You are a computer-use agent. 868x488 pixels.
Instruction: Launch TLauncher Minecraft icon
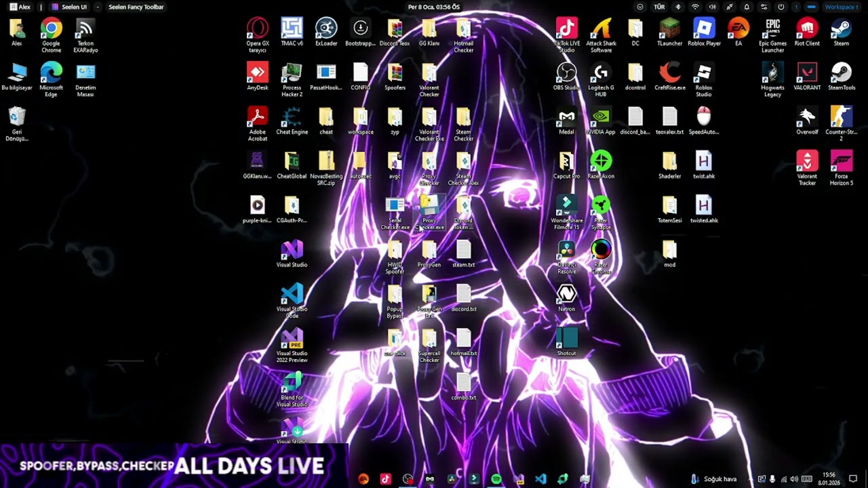click(669, 33)
